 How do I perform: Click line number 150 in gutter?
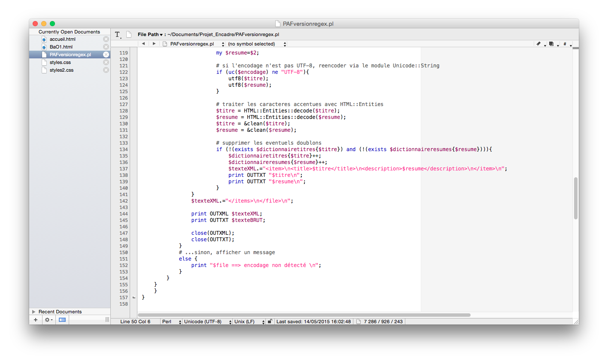coord(124,252)
